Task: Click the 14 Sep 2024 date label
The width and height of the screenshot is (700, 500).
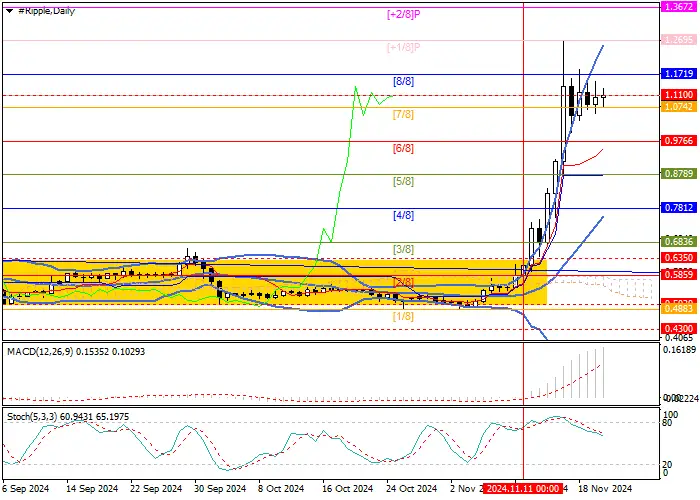Action: (x=92, y=489)
